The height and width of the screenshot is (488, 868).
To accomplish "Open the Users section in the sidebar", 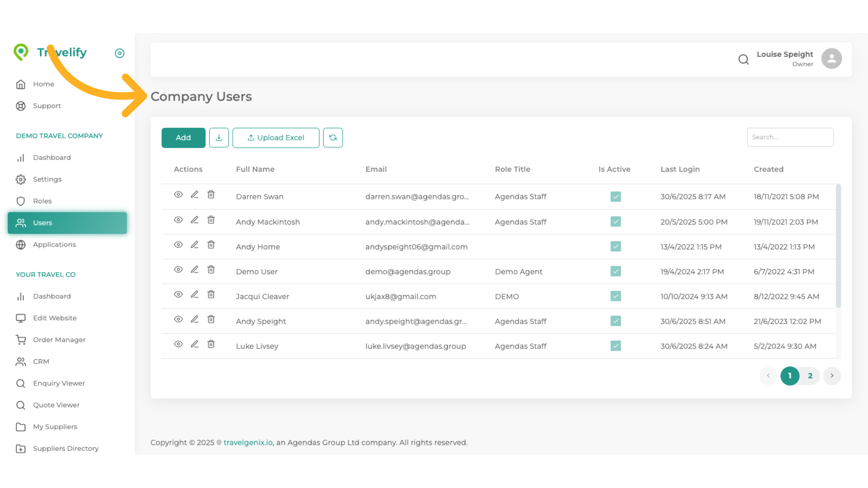I will point(42,222).
